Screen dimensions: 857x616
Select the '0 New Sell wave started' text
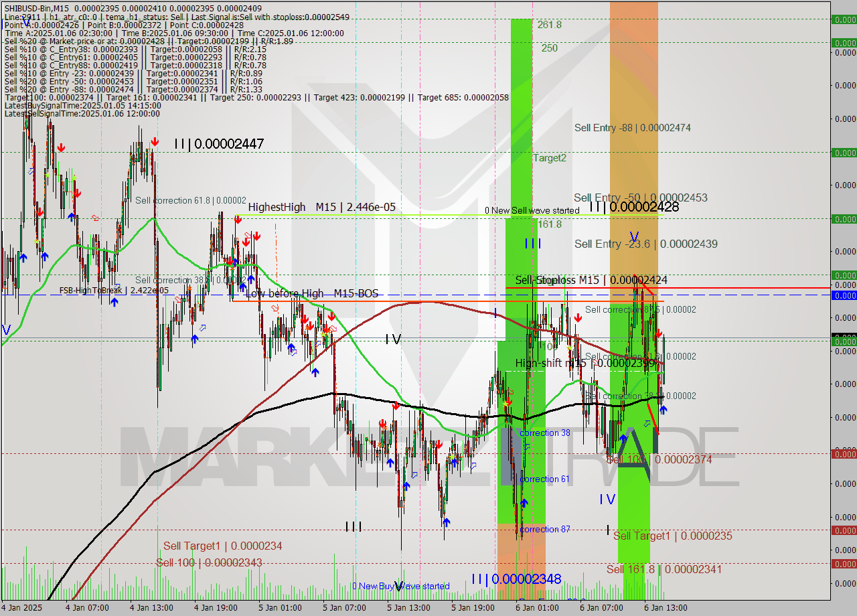coord(532,210)
